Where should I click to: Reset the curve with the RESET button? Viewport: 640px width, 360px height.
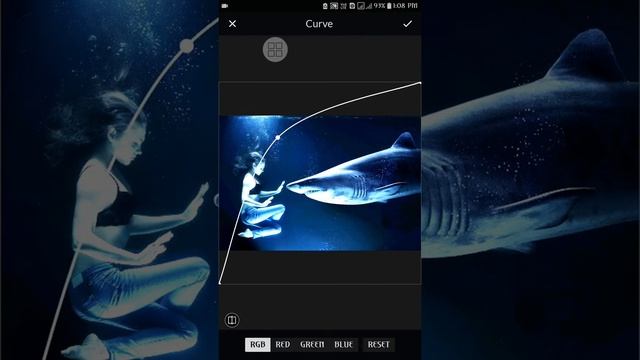coord(378,344)
